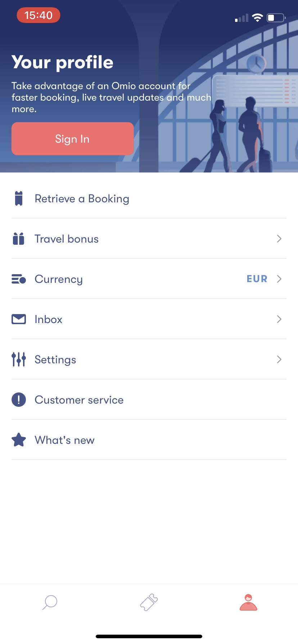The width and height of the screenshot is (298, 644).
Task: Open Customer service
Action: (79, 400)
